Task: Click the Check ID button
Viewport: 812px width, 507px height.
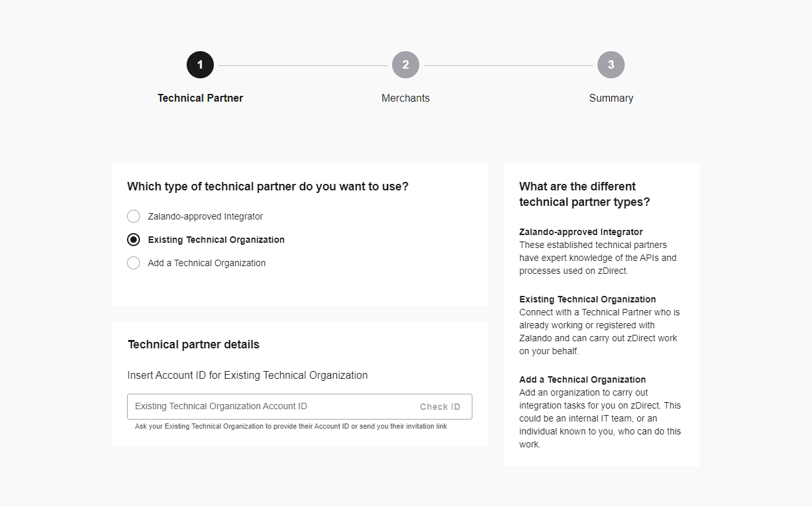Action: [x=439, y=407]
